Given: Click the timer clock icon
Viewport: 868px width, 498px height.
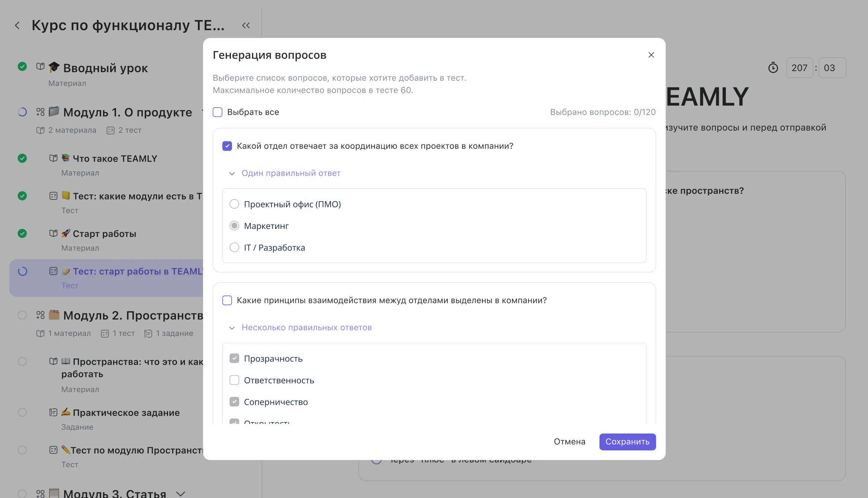Looking at the screenshot, I should (x=773, y=68).
